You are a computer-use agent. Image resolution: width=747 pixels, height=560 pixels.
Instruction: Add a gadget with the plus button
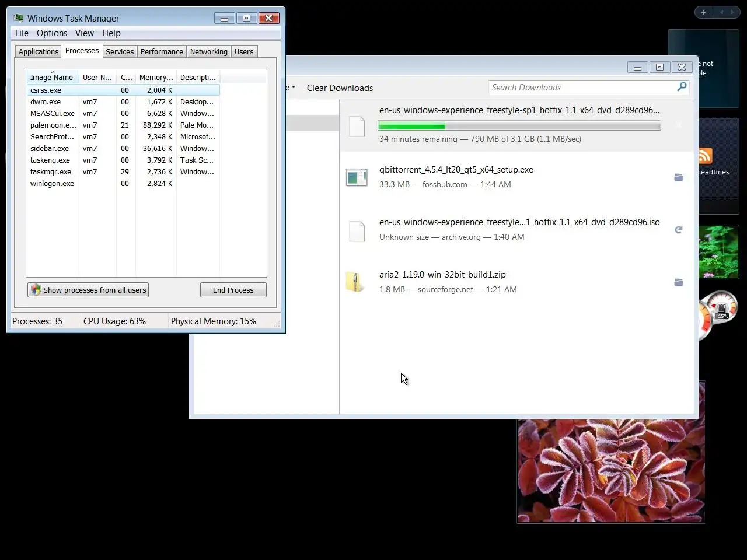(x=703, y=12)
